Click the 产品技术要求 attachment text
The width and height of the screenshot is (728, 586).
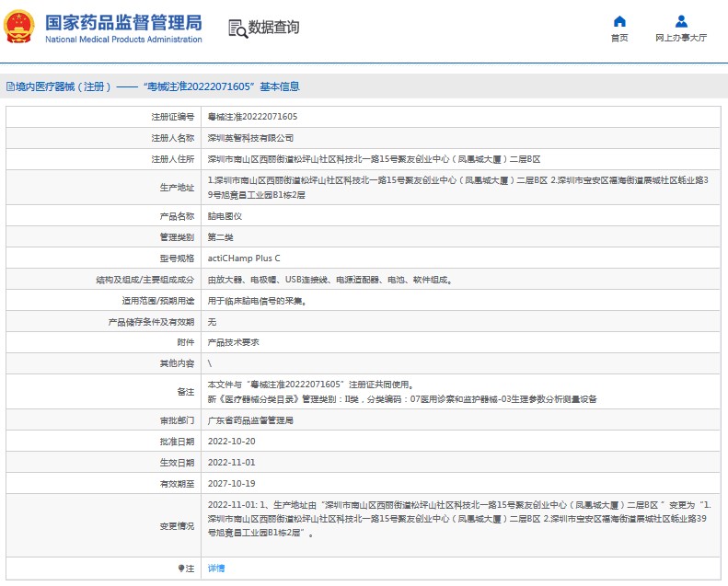tap(234, 342)
